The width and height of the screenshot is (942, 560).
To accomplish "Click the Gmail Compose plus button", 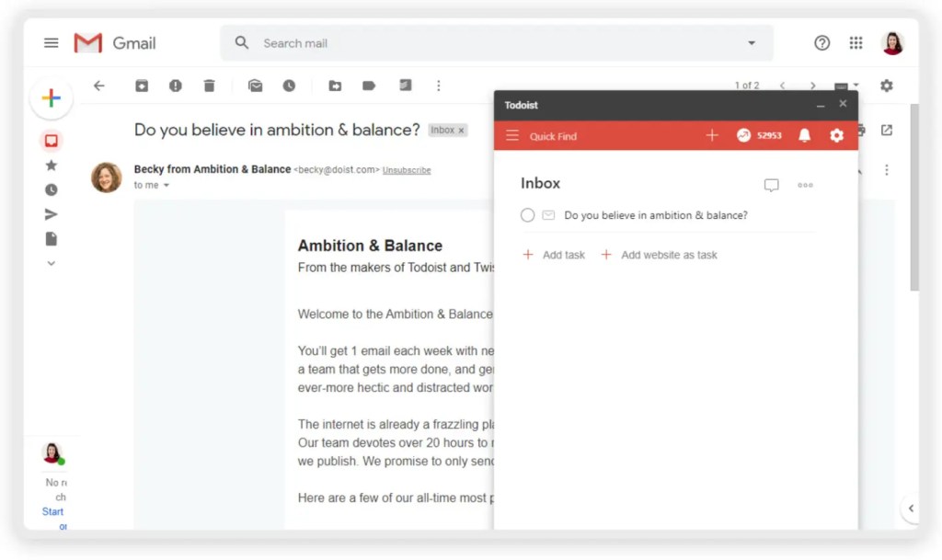I will [52, 99].
